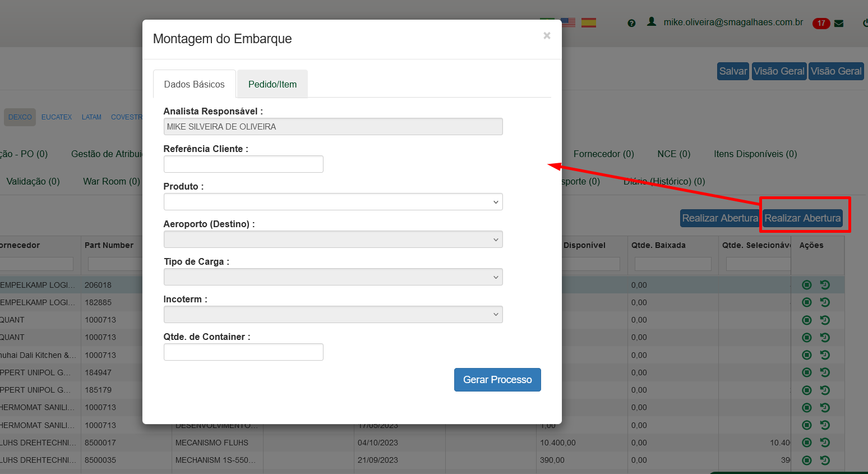Click stop-circle icon in part 8500017 row
Viewport: 868px width, 474px height.
click(807, 443)
